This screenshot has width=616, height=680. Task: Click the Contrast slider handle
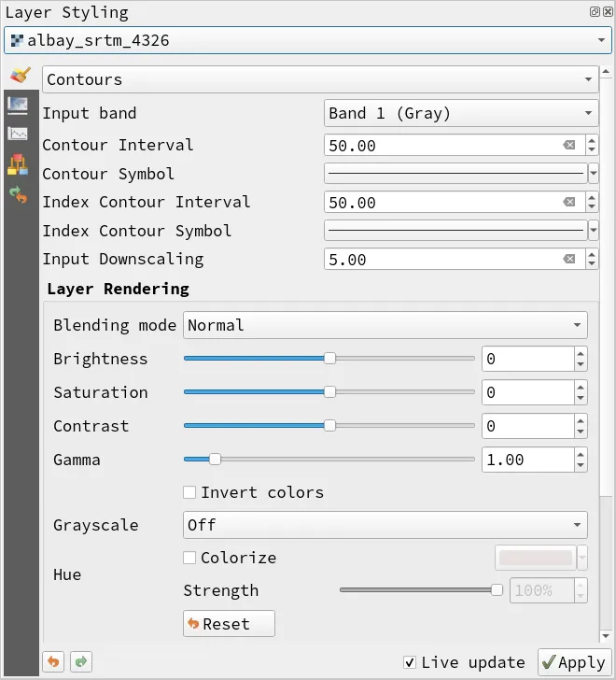(x=329, y=425)
